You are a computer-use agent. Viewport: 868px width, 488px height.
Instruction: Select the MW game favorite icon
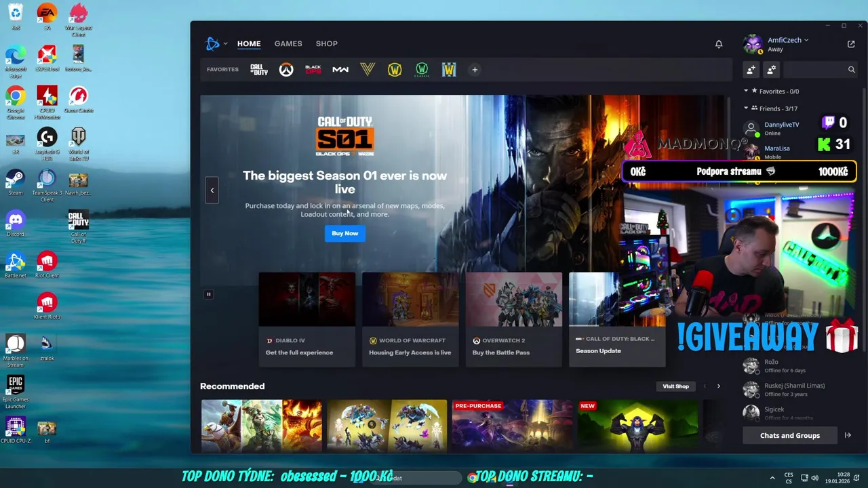click(340, 69)
